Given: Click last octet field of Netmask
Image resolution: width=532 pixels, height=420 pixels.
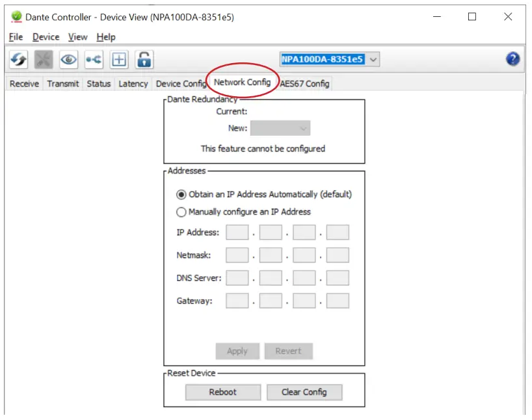Looking at the screenshot, I should [x=338, y=255].
